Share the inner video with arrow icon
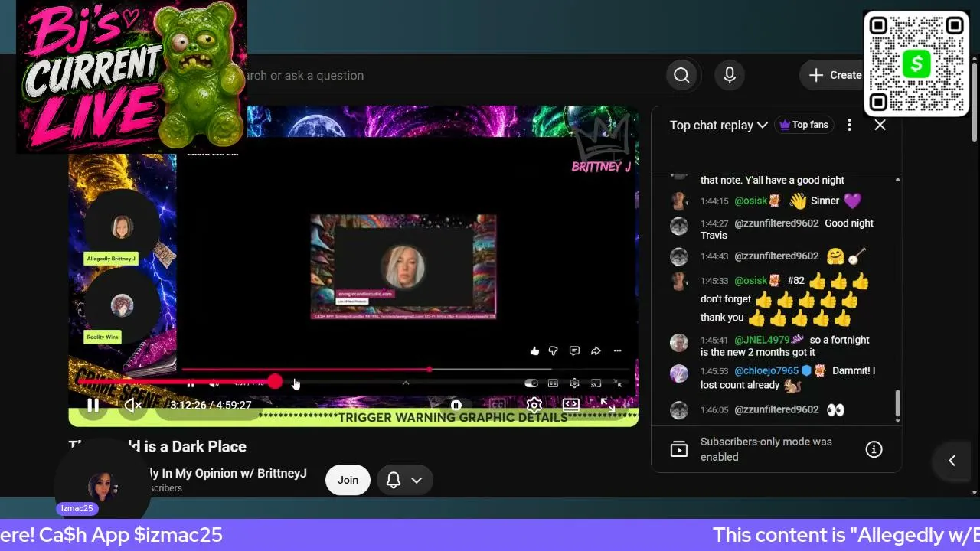This screenshot has height=551, width=980. coord(596,350)
